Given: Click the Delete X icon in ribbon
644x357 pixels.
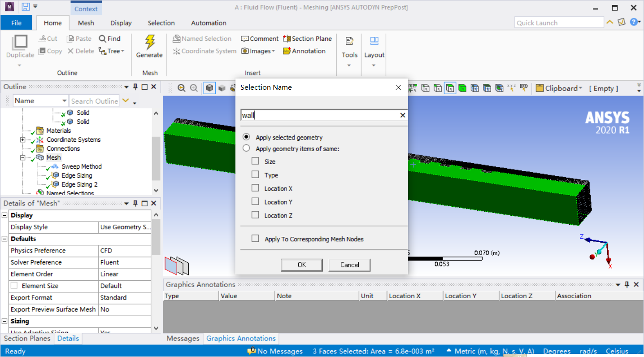Looking at the screenshot, I should point(70,51).
